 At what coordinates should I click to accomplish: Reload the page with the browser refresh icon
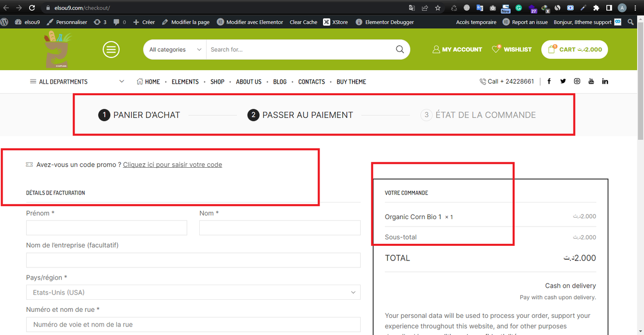tap(32, 8)
